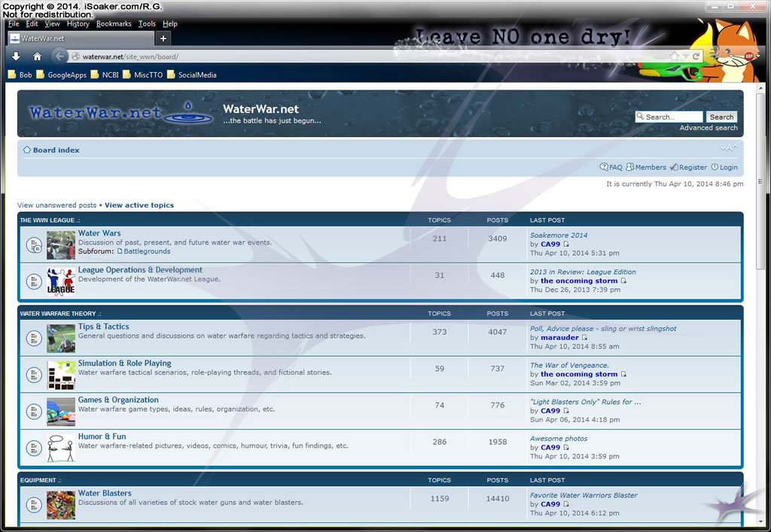771x532 pixels.
Task: Open the Members list link
Action: [646, 167]
